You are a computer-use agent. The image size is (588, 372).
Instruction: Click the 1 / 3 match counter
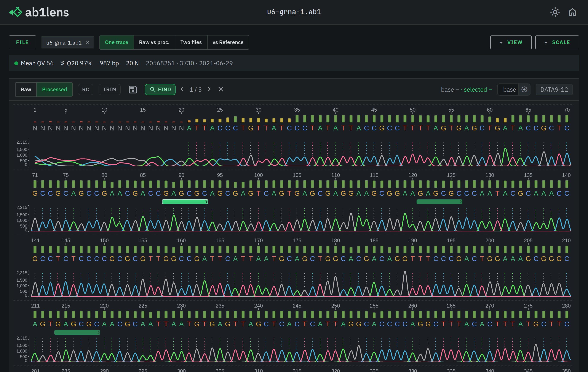pos(196,89)
